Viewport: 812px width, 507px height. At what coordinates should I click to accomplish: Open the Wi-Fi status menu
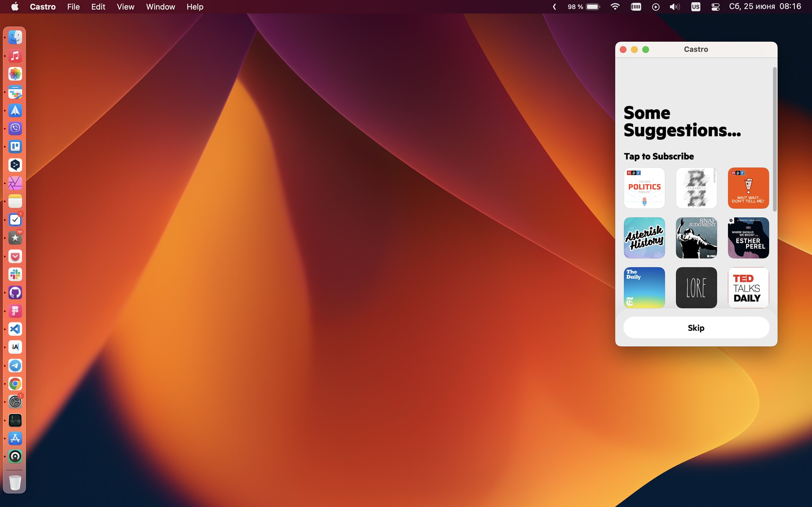615,7
